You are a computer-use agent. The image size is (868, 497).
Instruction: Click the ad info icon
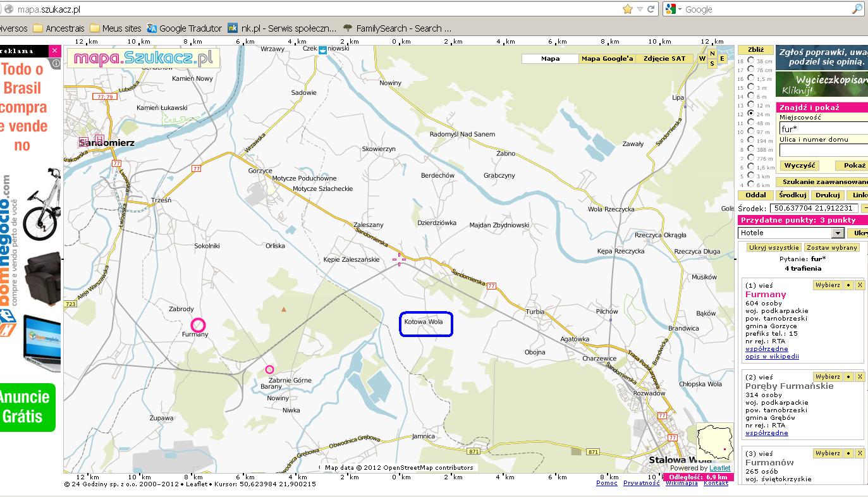pyautogui.click(x=56, y=63)
